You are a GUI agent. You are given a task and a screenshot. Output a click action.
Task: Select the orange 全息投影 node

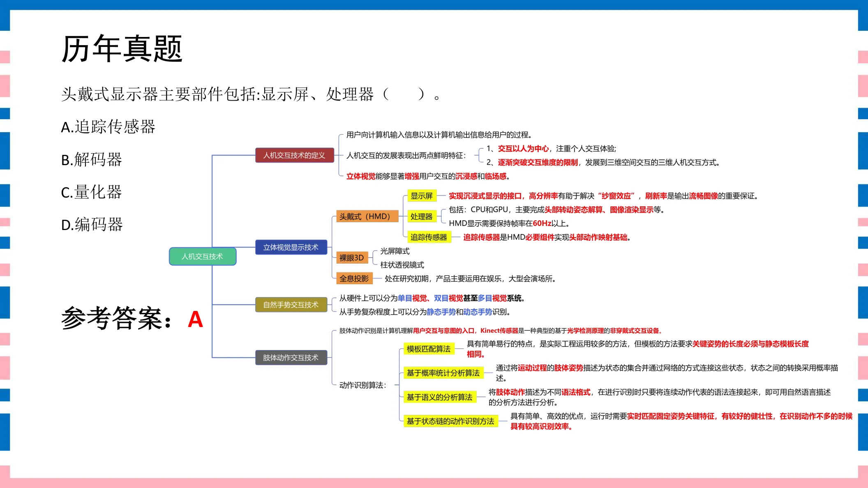click(x=354, y=279)
